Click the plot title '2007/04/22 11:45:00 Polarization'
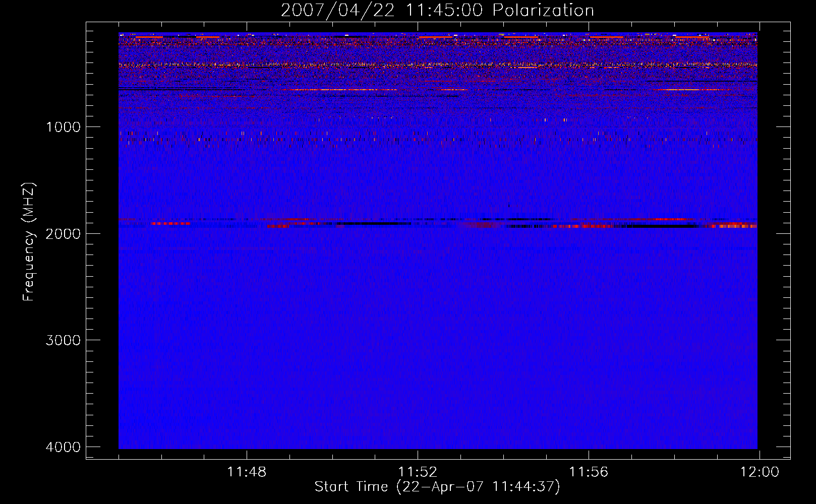 click(x=437, y=10)
